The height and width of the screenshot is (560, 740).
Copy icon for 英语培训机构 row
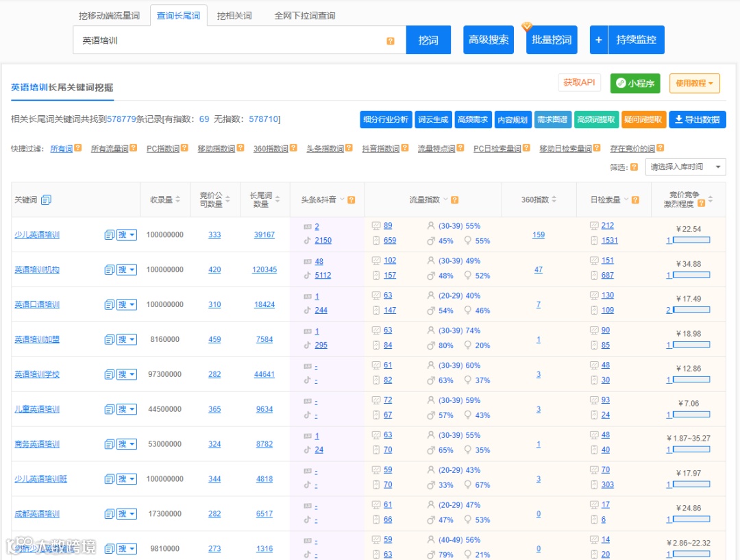109,269
